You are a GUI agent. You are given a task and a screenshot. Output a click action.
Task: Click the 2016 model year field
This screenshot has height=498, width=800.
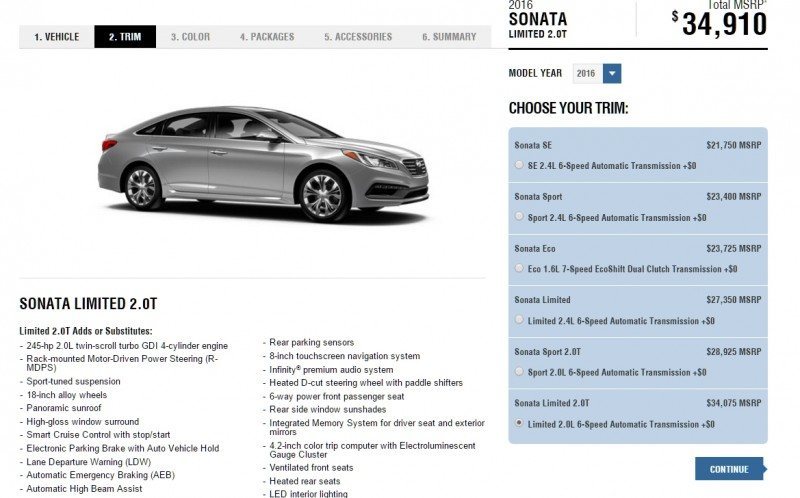588,73
